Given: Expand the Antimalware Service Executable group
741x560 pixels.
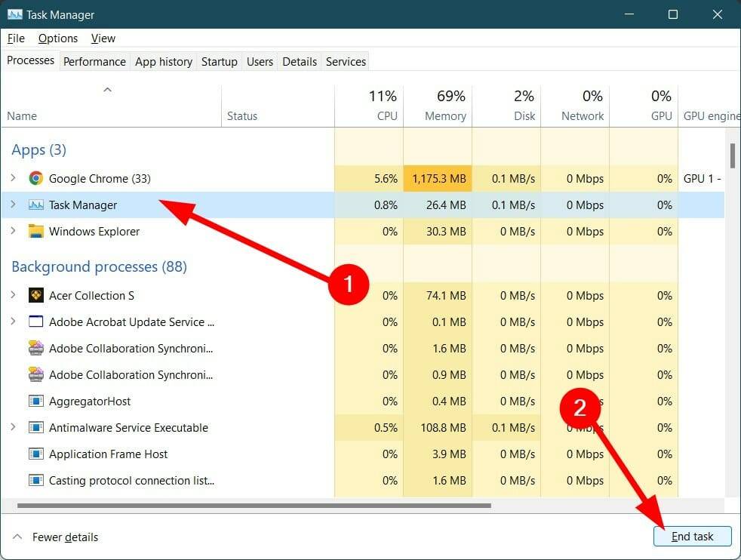Looking at the screenshot, I should tap(13, 427).
